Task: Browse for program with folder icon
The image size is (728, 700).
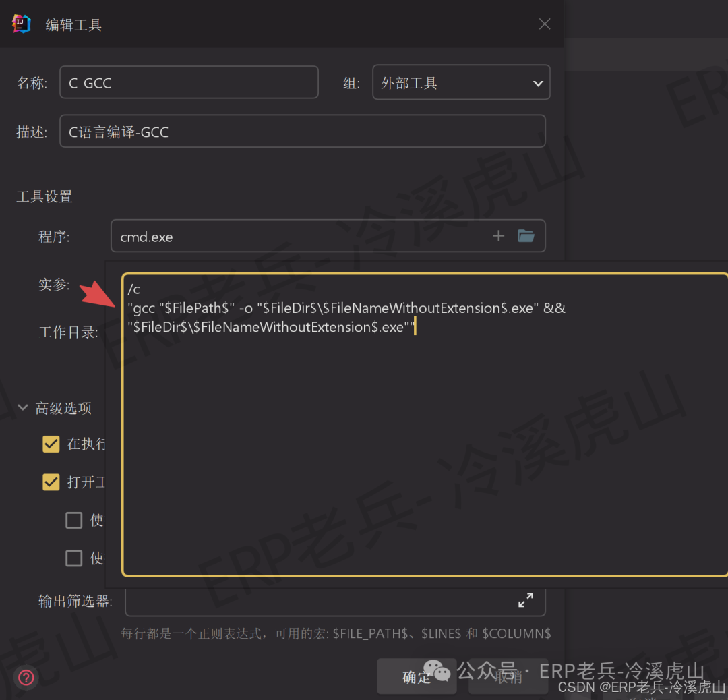Action: click(526, 236)
